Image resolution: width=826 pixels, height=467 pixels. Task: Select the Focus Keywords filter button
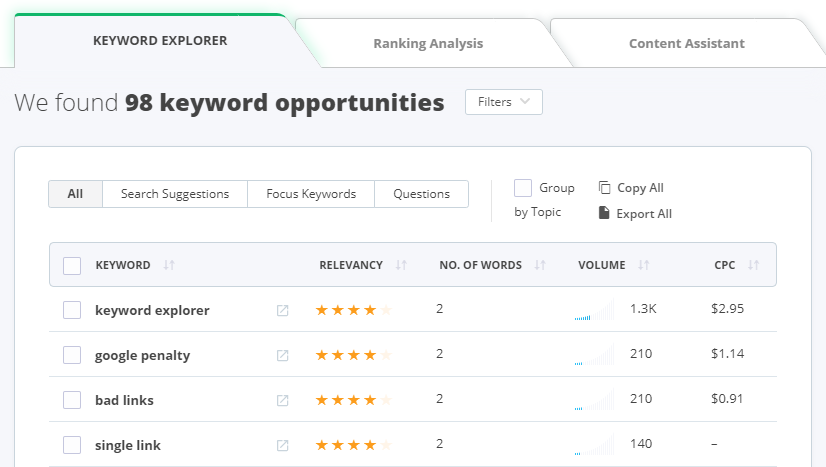(311, 194)
